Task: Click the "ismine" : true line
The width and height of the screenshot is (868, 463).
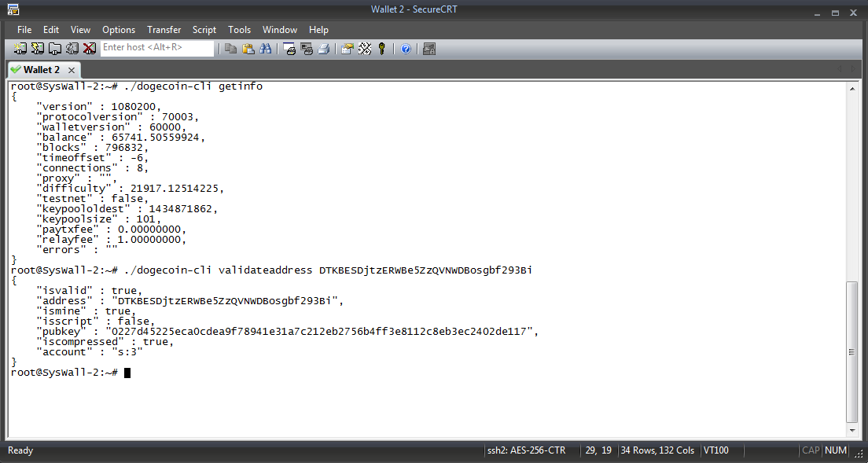Action: coord(86,311)
